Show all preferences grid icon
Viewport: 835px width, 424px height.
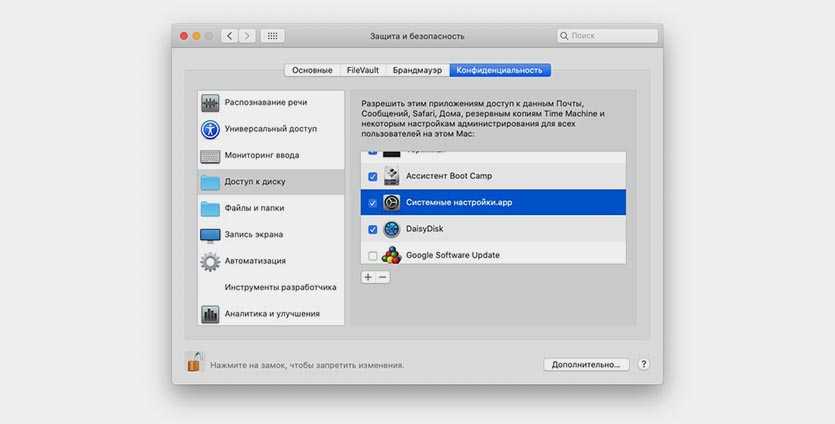(272, 36)
